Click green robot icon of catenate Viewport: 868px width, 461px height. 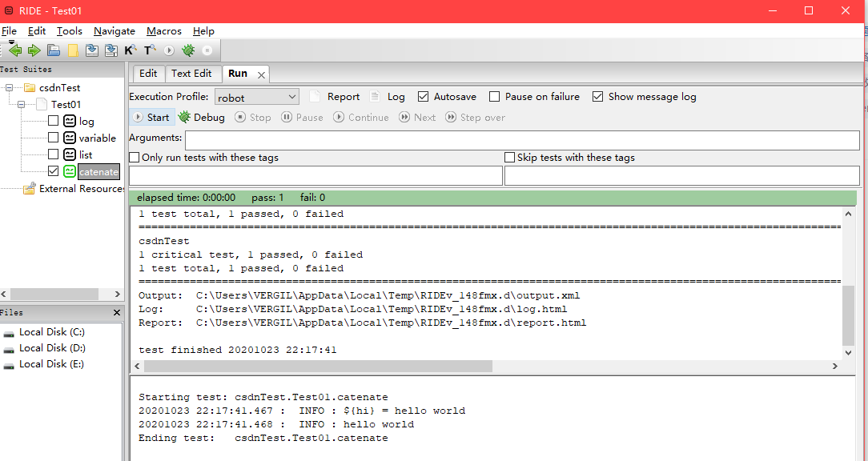(x=69, y=171)
